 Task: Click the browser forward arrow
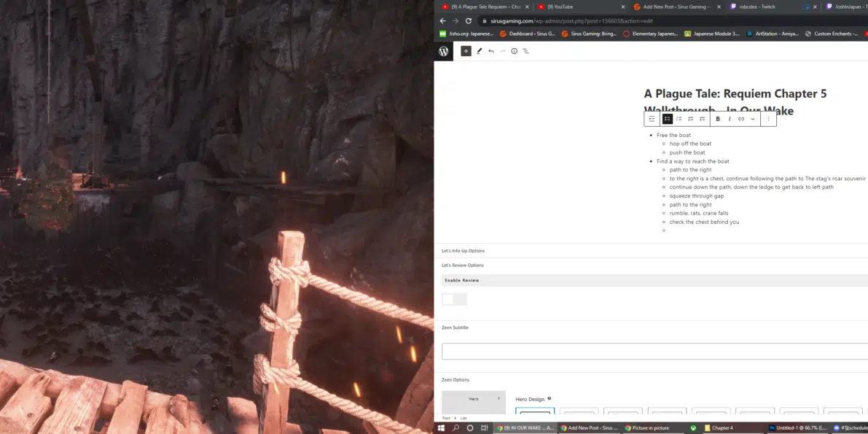[x=455, y=21]
